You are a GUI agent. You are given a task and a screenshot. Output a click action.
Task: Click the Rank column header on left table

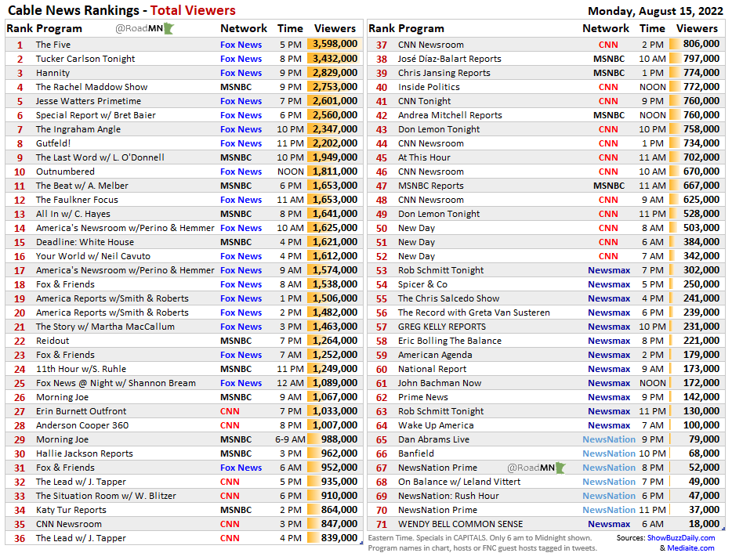pyautogui.click(x=20, y=29)
